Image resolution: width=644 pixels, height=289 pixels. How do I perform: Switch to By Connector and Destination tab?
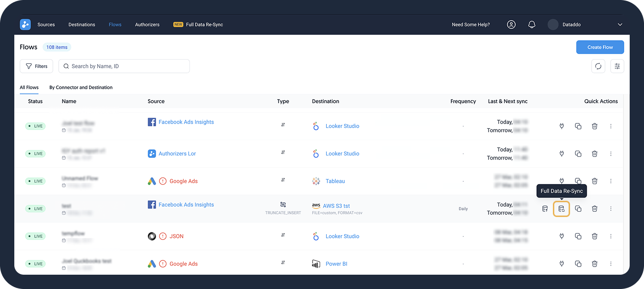pos(81,87)
